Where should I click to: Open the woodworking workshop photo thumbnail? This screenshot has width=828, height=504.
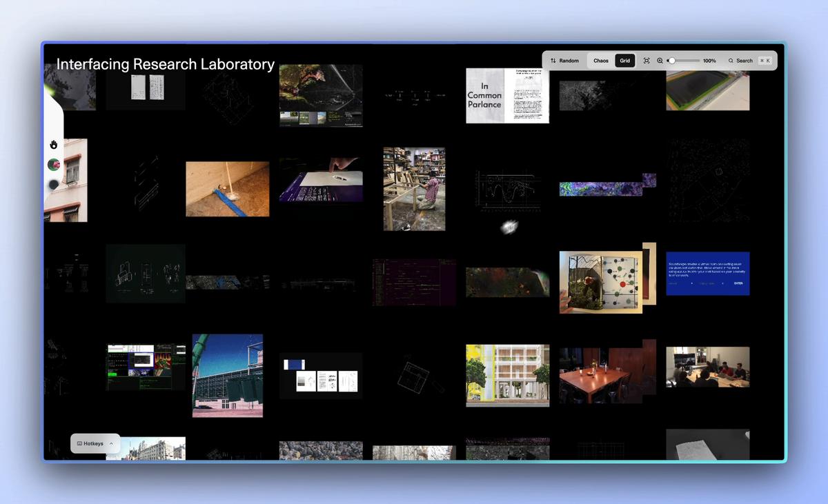click(x=414, y=189)
